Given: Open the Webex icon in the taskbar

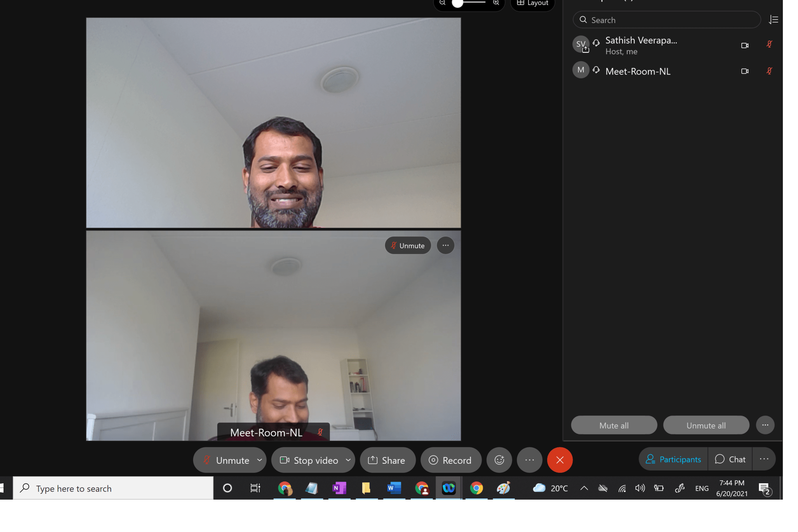Looking at the screenshot, I should pyautogui.click(x=449, y=488).
